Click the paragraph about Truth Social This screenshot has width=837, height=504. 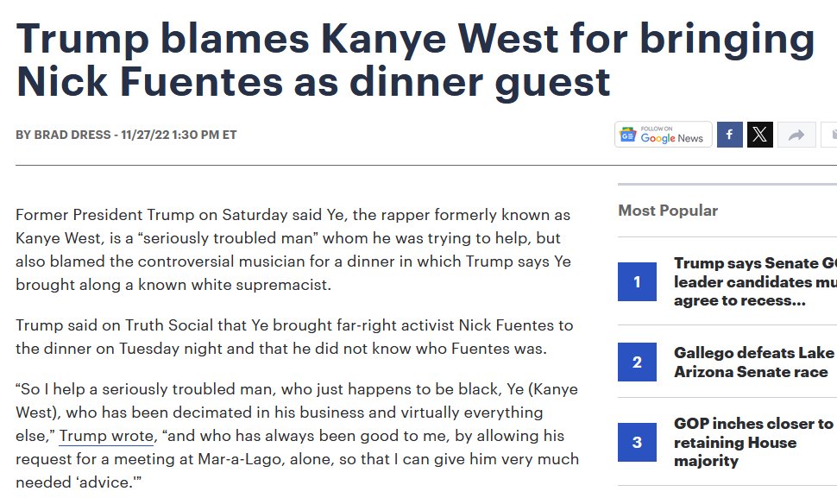tap(294, 337)
